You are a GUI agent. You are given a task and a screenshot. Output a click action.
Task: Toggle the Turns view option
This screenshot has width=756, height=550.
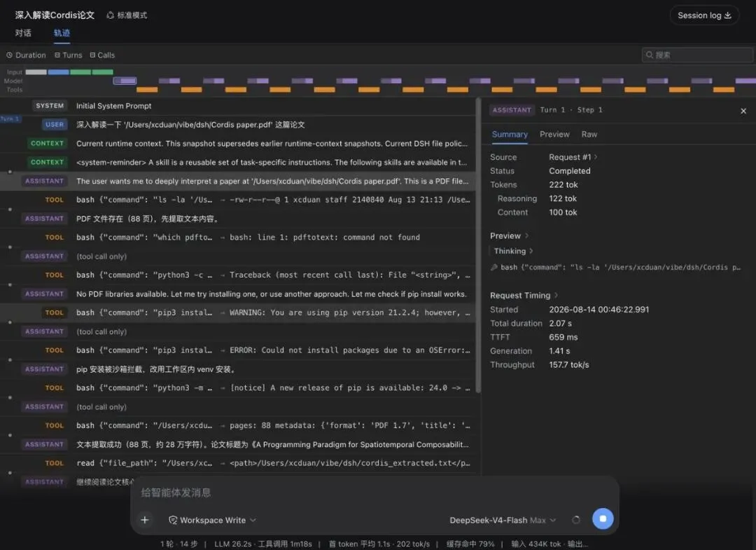(x=68, y=55)
